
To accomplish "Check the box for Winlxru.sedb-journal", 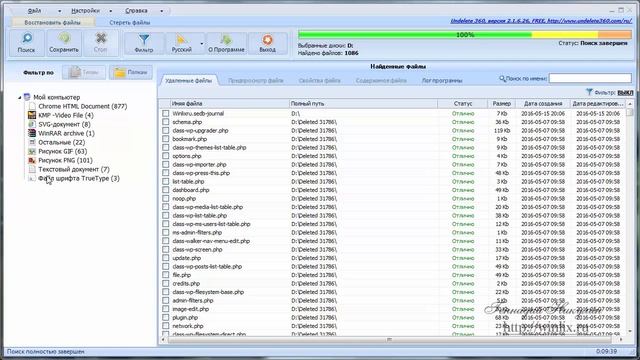I will tap(165, 113).
